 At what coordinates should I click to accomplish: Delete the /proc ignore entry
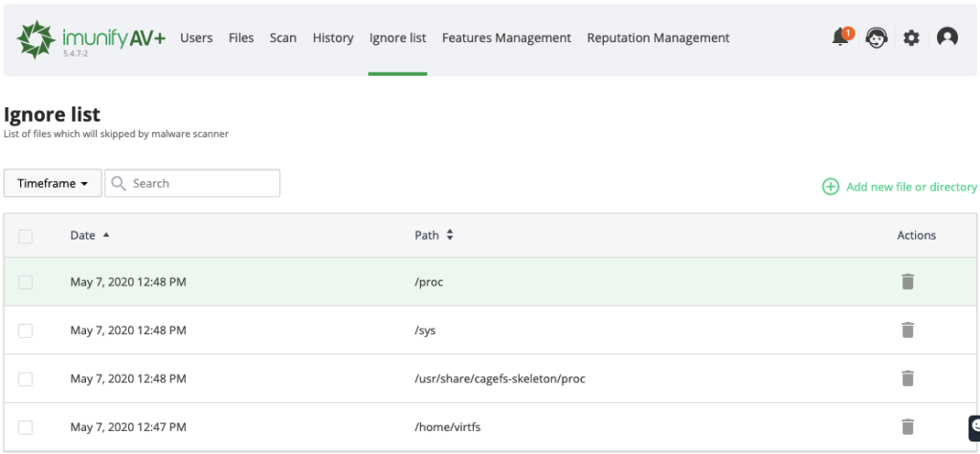[907, 282]
